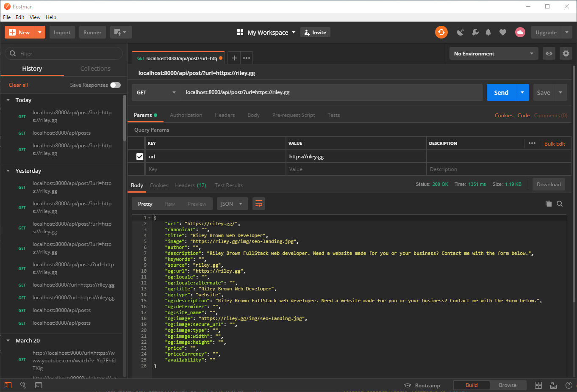Open the GET method dropdown
The width and height of the screenshot is (577, 392).
click(x=156, y=92)
